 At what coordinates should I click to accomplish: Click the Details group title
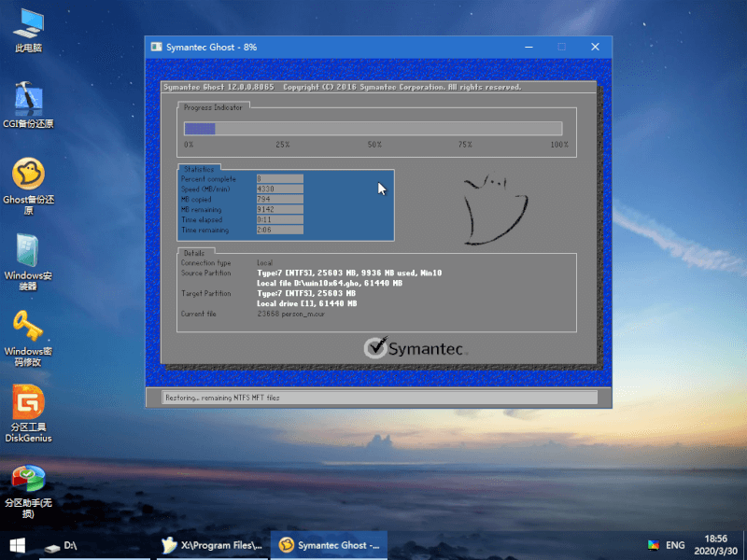point(194,253)
